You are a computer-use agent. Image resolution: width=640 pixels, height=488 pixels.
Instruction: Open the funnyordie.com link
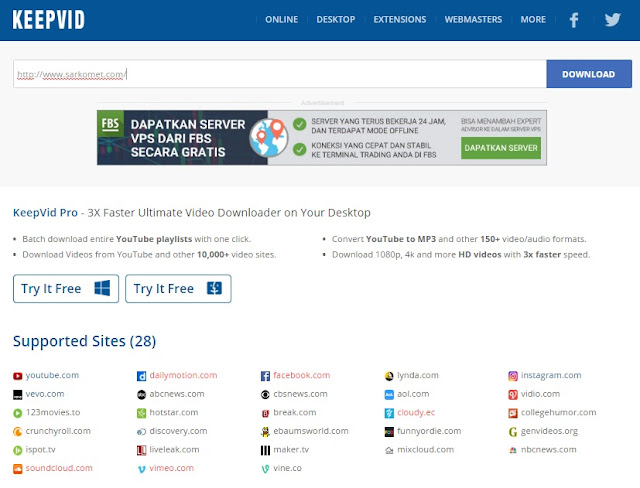[x=429, y=431]
